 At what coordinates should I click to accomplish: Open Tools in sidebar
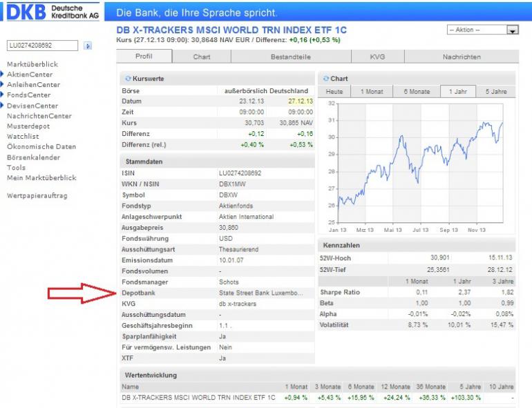[x=17, y=168]
